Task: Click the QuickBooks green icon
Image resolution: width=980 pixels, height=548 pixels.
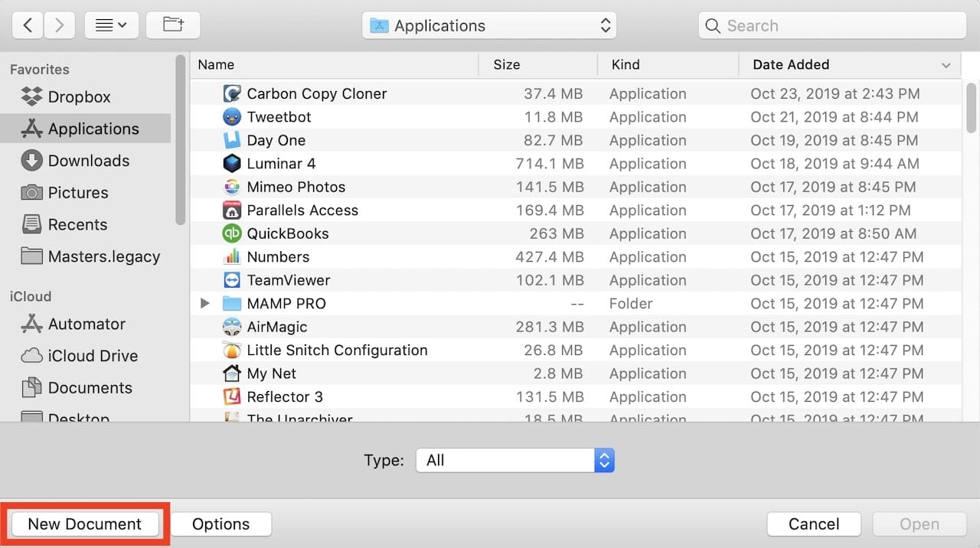Action: click(232, 233)
